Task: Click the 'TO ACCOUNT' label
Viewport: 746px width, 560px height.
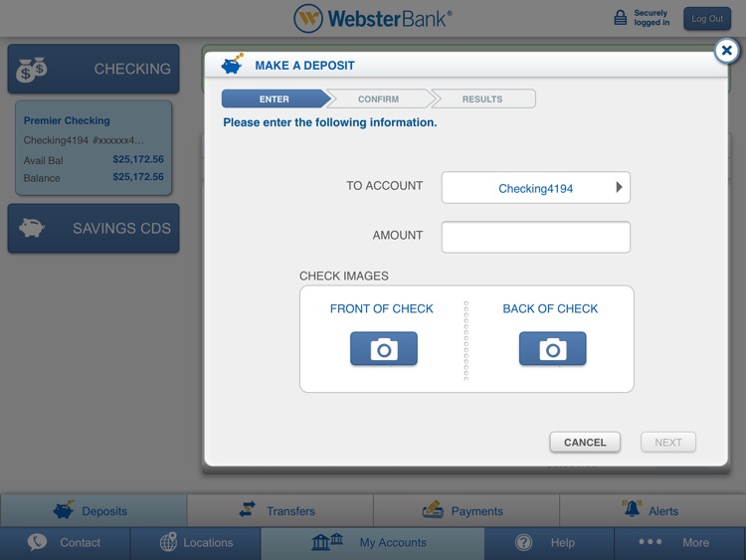Action: pos(384,186)
